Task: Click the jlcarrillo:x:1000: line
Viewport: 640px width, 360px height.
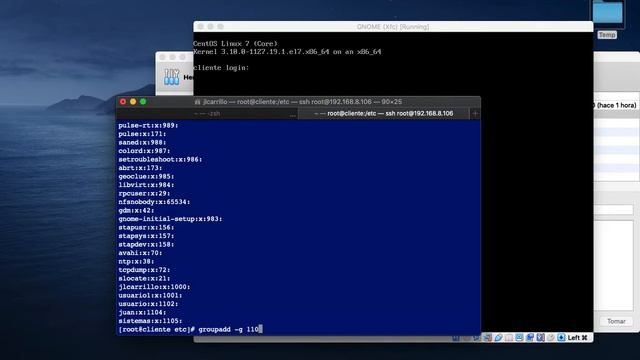Action: [154, 287]
